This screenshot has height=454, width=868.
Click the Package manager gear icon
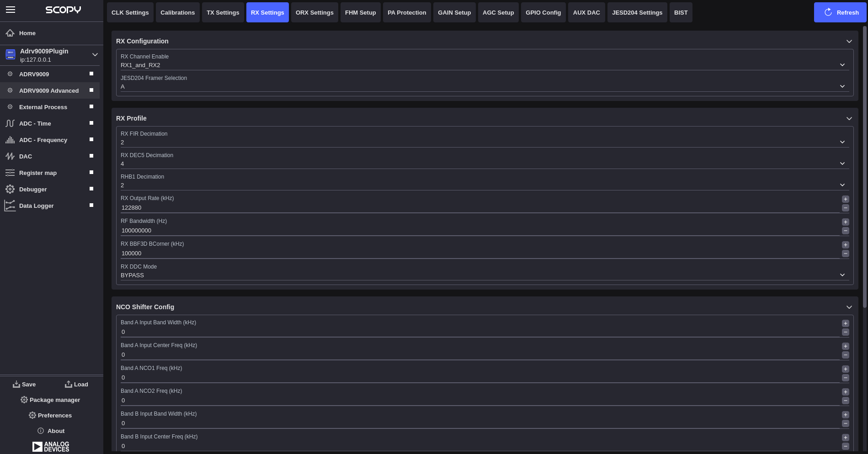point(24,400)
